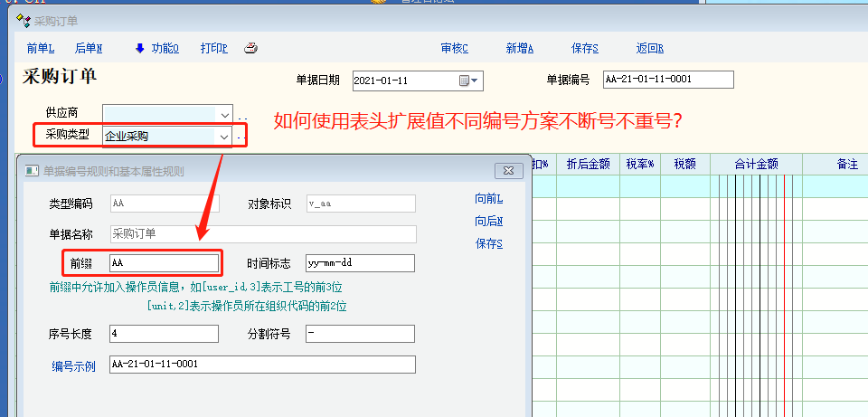
Task: Expand the 采购类型 dropdown list
Action: (224, 137)
